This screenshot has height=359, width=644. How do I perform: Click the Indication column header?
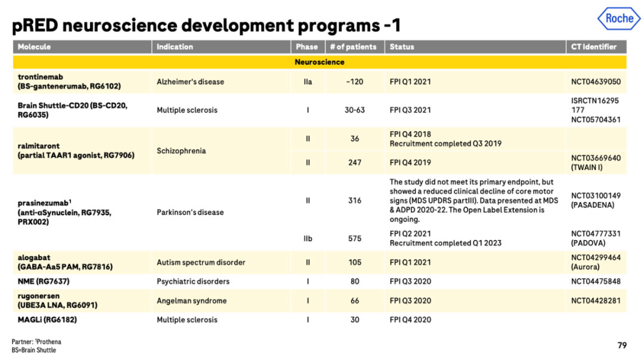pos(175,47)
